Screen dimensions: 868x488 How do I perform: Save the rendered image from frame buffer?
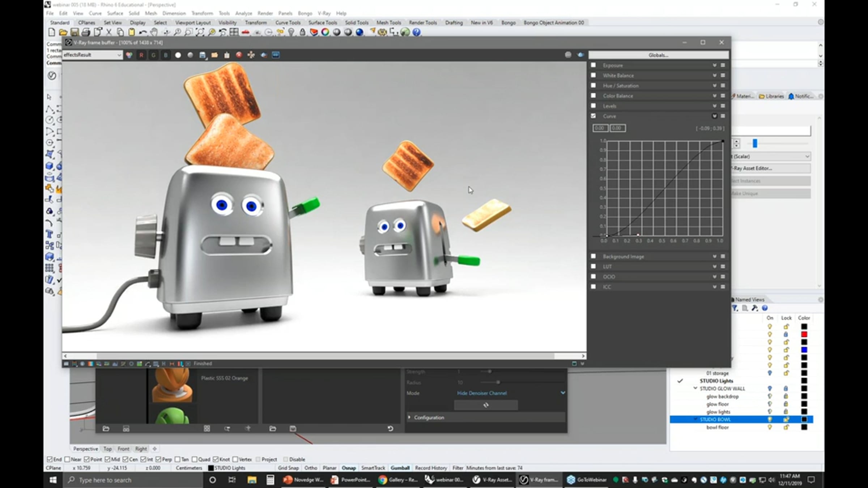[x=203, y=55]
